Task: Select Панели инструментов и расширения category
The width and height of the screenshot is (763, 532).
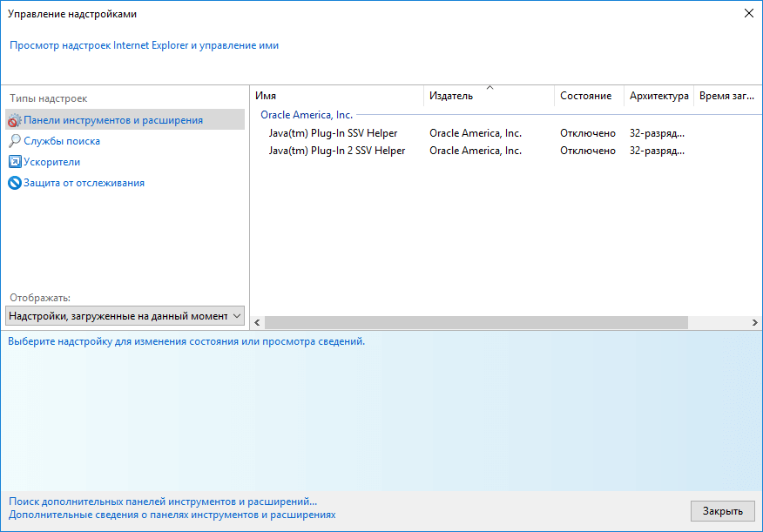Action: pos(125,119)
